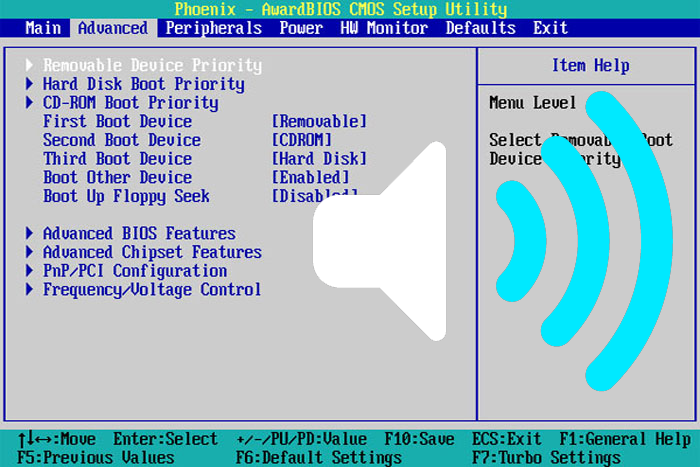Image resolution: width=700 pixels, height=467 pixels.
Task: Open Advanced Chipset Features submenu
Action: pos(152,252)
